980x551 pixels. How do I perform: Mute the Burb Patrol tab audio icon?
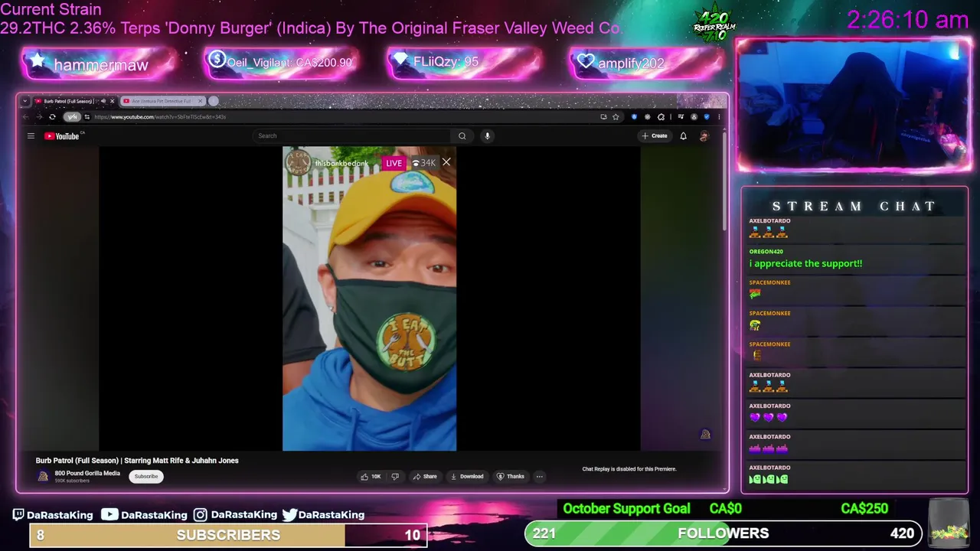tap(103, 101)
